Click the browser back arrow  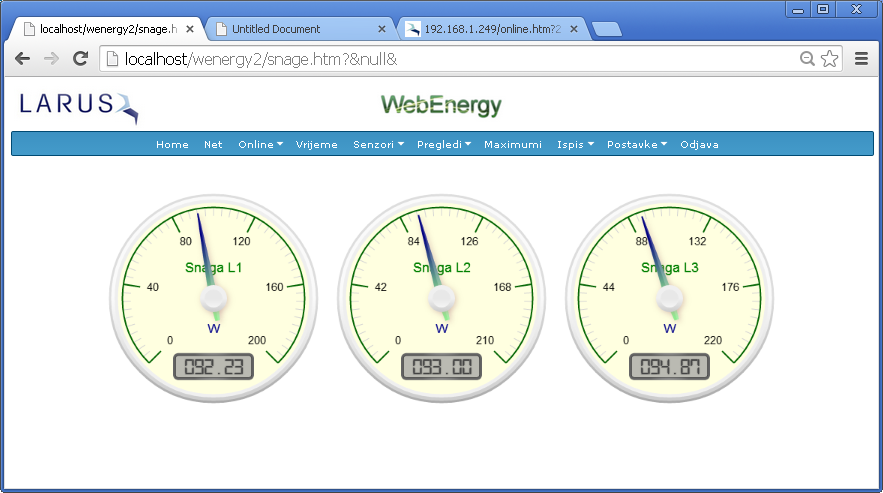coord(22,59)
